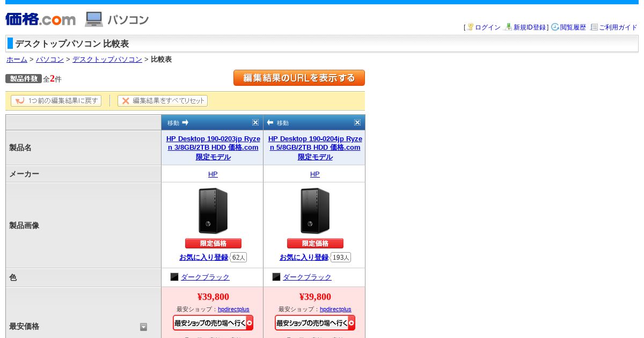
Task: Go to デスクトップパソコン breadcrumb link
Action: coord(107,60)
